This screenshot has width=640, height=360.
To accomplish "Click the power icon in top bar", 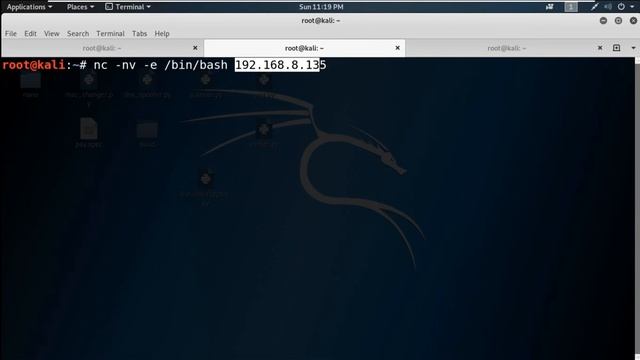I will click(621, 7).
